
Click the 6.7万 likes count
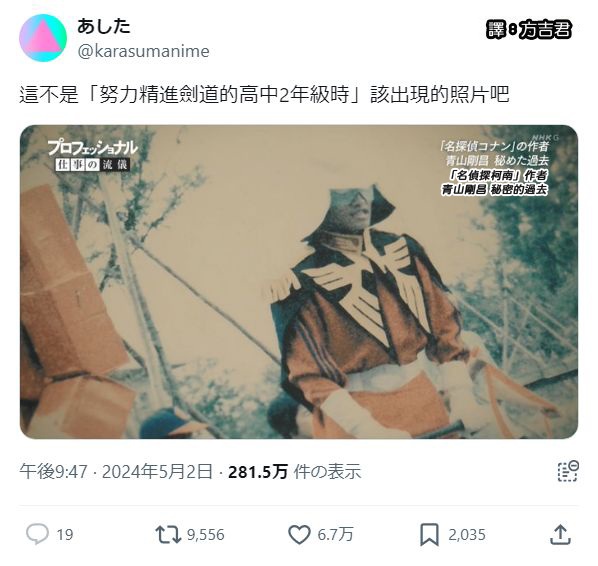tap(335, 535)
